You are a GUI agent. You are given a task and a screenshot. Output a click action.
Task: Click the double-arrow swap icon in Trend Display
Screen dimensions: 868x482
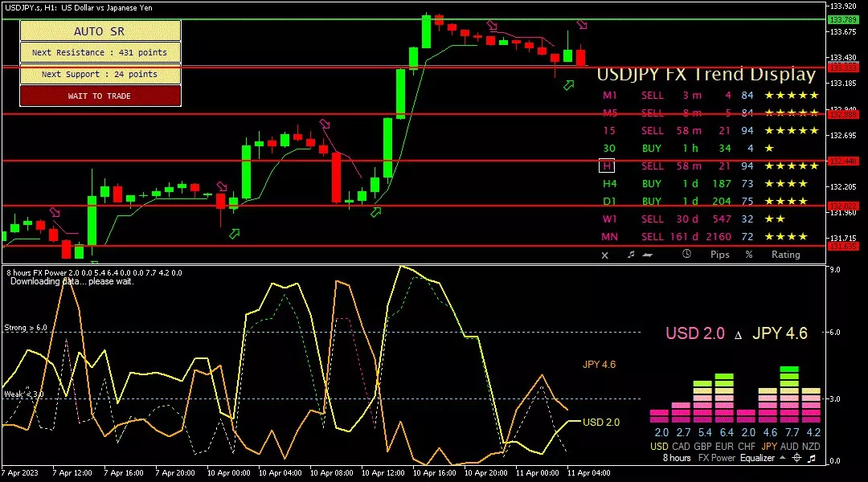point(647,255)
